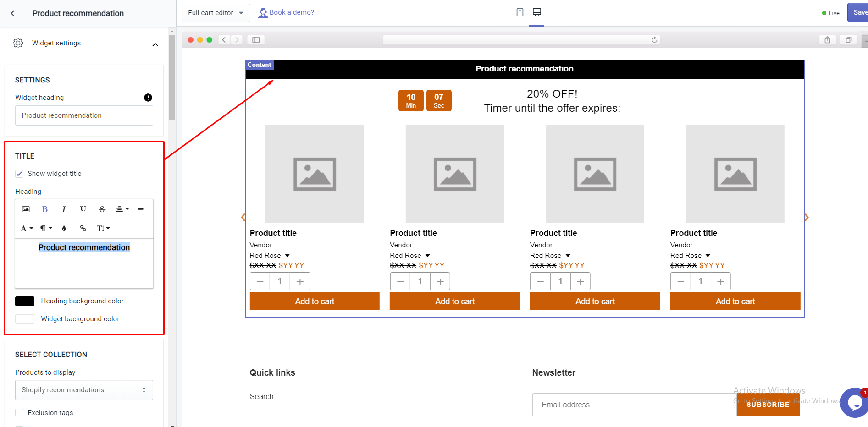Click the preview share icon
The width and height of the screenshot is (868, 427).
(828, 40)
